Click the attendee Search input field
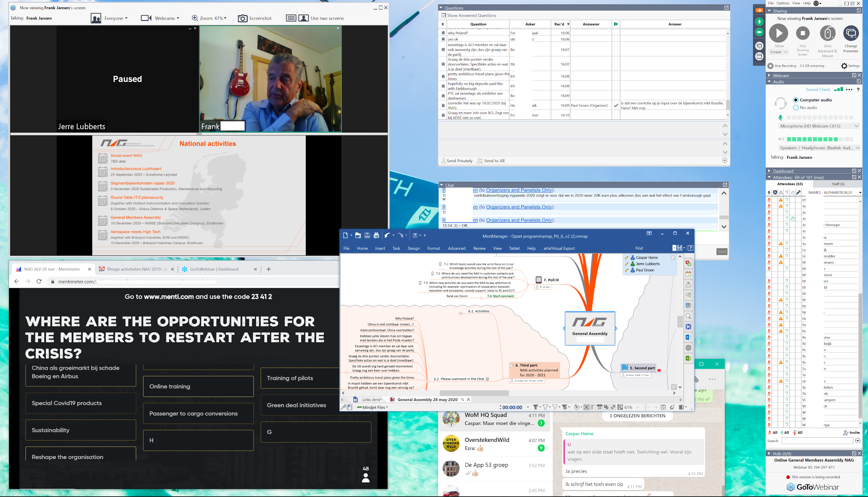Screen dimensions: 868x497 pos(817,441)
